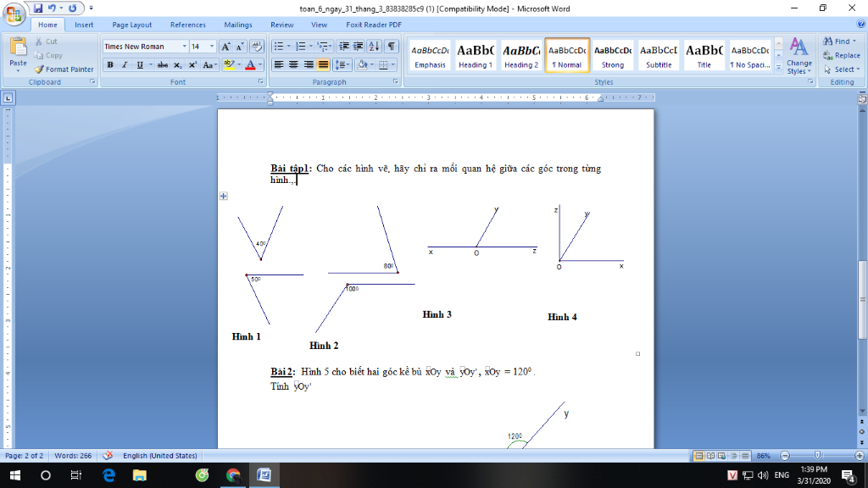Click the Find button
Image resolution: width=868 pixels, height=488 pixels.
tap(840, 42)
